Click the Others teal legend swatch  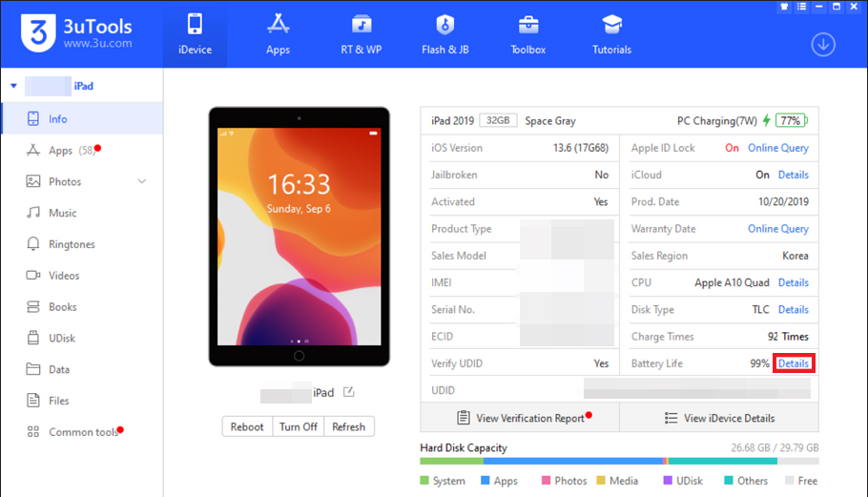point(729,481)
